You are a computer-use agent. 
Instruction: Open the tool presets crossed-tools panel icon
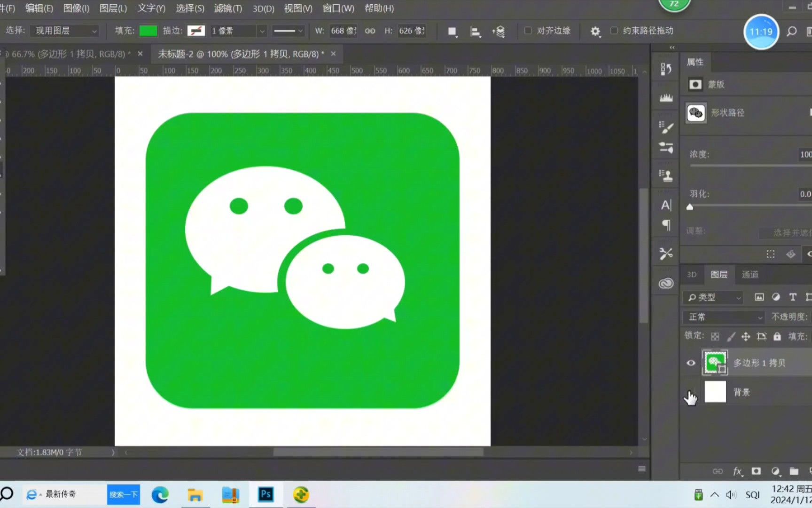point(666,254)
